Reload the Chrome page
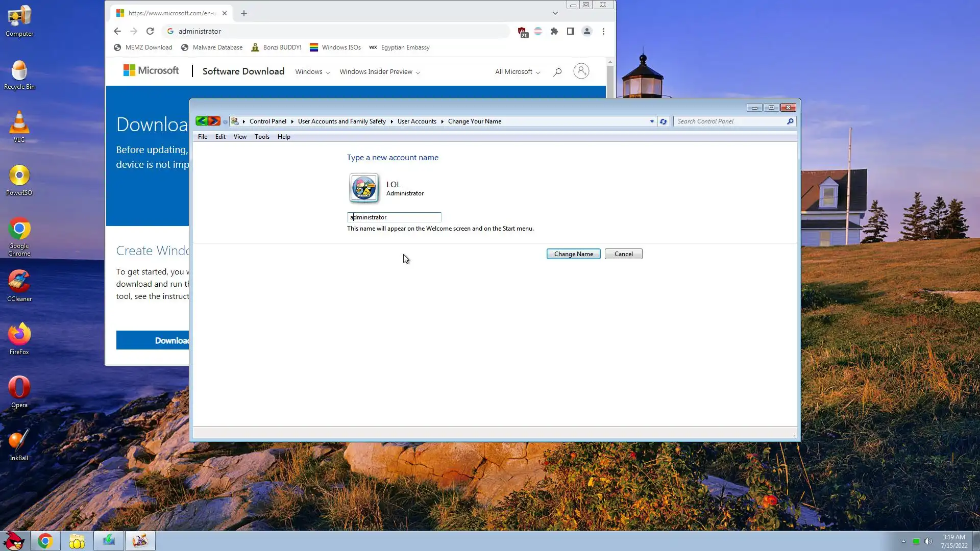The image size is (980, 551). click(x=150, y=31)
